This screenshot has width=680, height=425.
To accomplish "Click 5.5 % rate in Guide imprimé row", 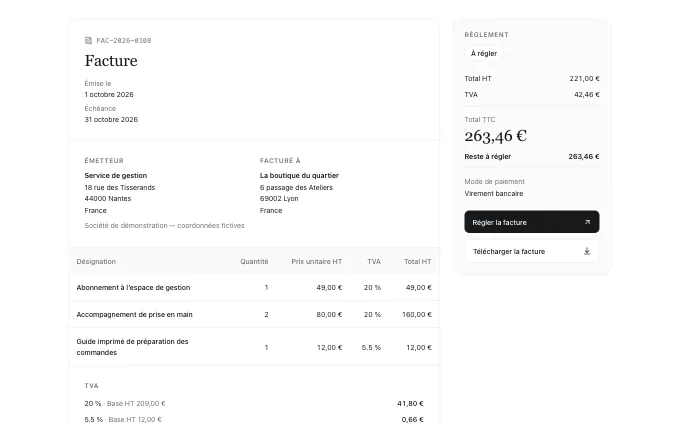I will click(371, 347).
